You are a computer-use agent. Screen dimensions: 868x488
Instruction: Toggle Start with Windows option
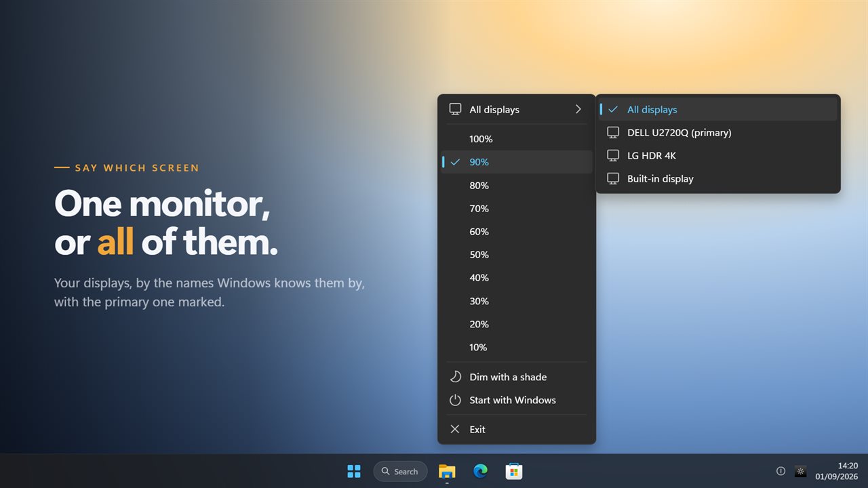517,400
